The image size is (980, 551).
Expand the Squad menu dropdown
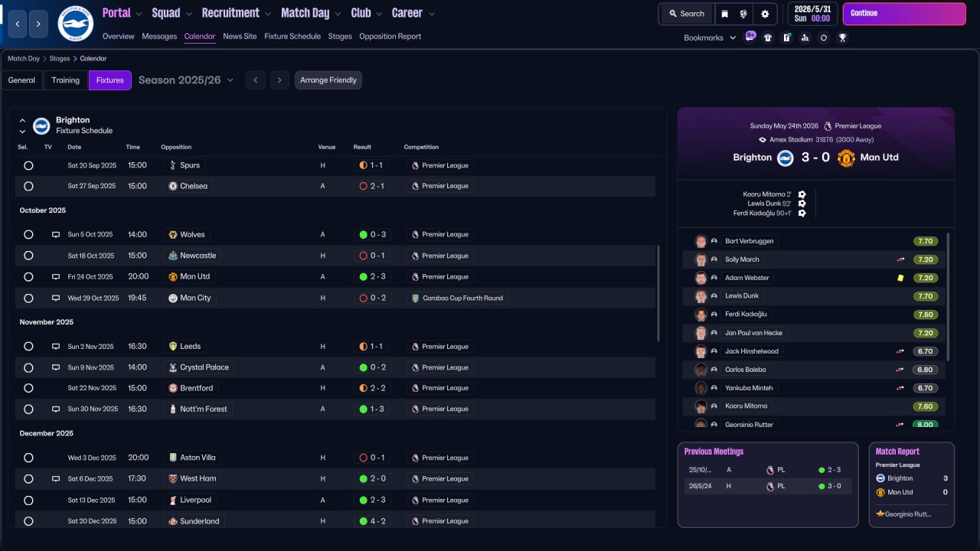coord(188,14)
